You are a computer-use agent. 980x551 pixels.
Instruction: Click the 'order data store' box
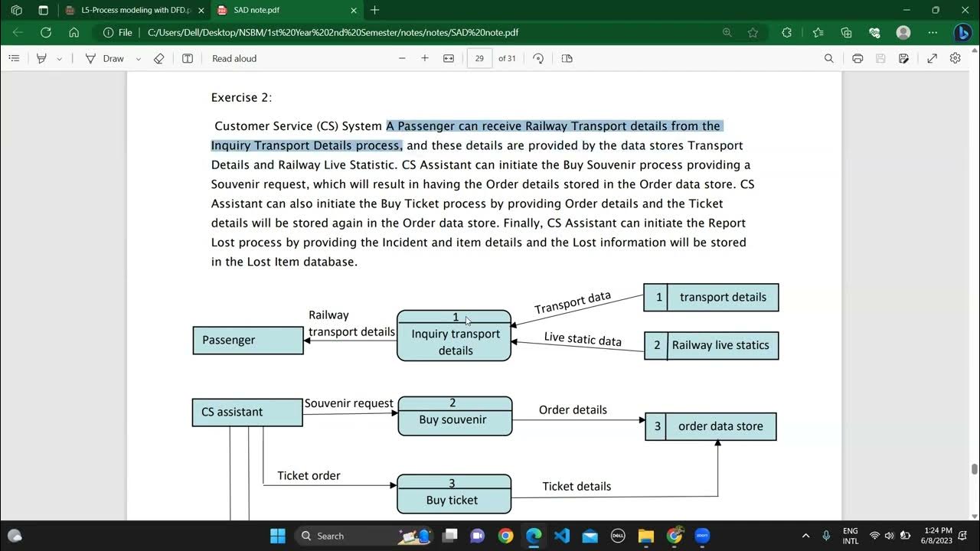tap(710, 426)
